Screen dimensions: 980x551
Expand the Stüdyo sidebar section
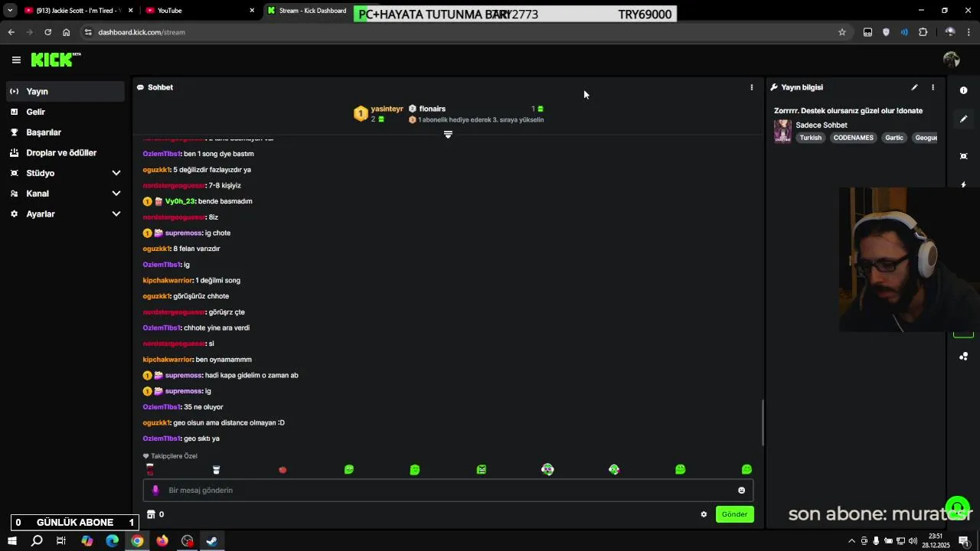(116, 173)
